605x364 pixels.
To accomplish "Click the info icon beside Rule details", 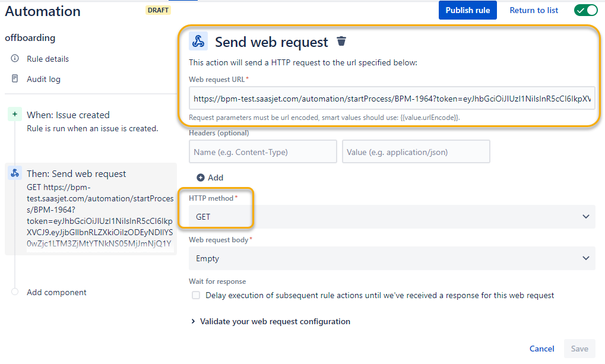I will pos(15,58).
